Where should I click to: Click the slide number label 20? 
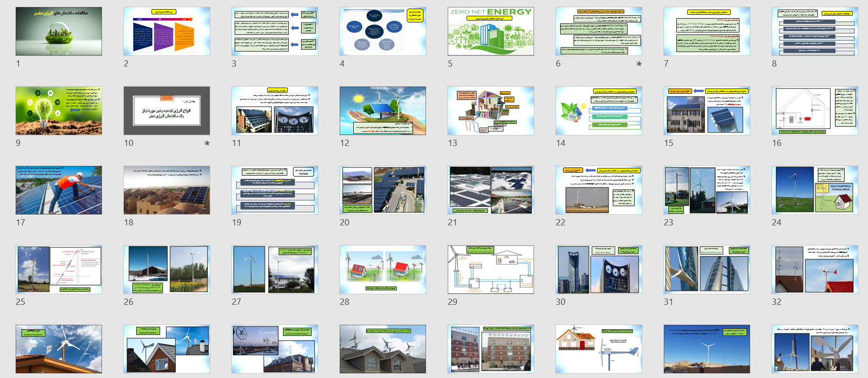click(345, 222)
